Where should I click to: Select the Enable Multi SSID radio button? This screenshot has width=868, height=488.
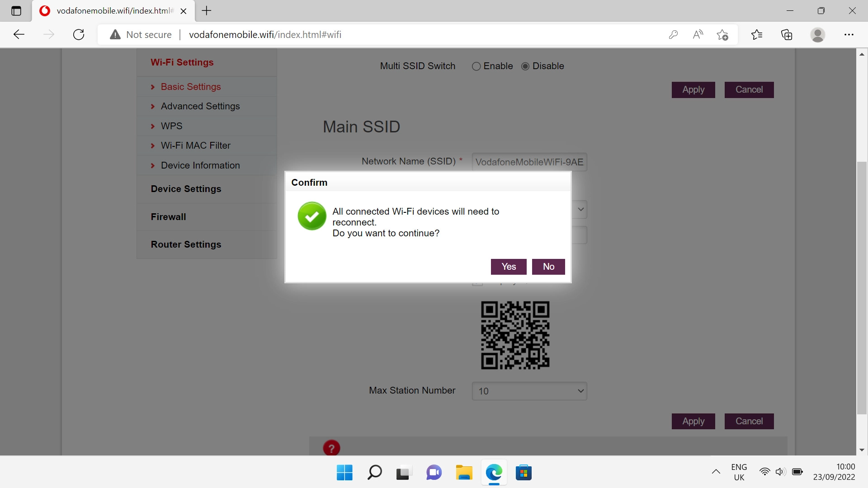pyautogui.click(x=476, y=66)
